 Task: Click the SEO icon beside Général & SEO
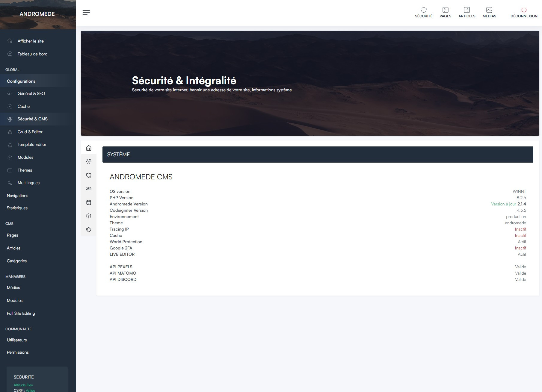10,94
